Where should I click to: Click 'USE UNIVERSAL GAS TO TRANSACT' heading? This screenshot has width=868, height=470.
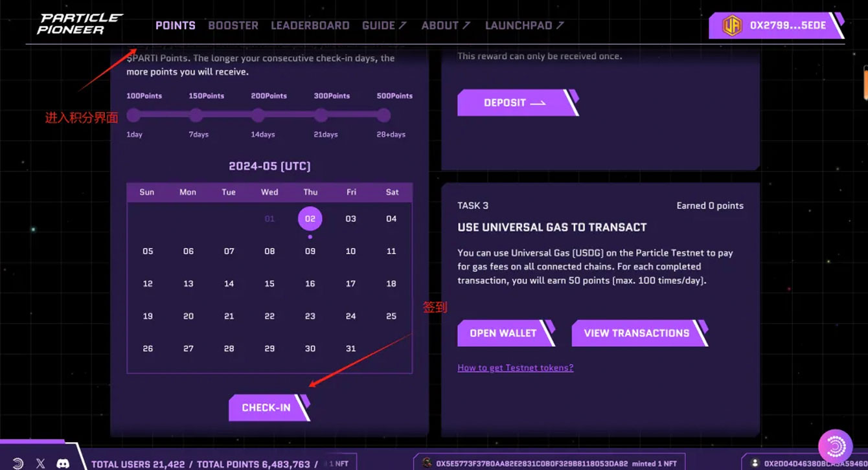point(552,227)
